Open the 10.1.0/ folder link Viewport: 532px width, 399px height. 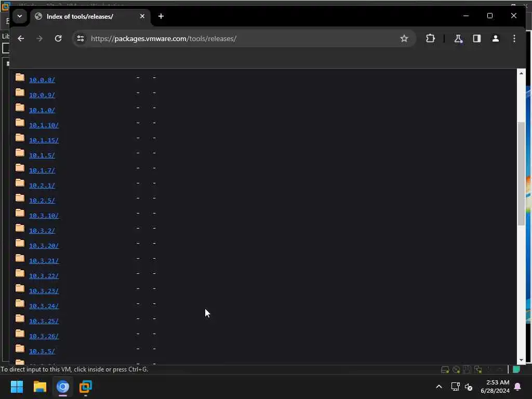point(42,110)
